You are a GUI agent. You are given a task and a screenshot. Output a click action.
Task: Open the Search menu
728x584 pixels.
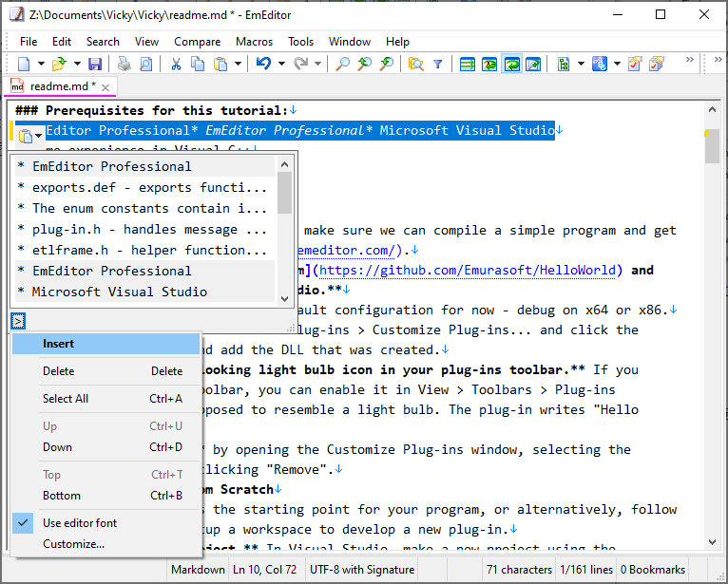coord(103,42)
